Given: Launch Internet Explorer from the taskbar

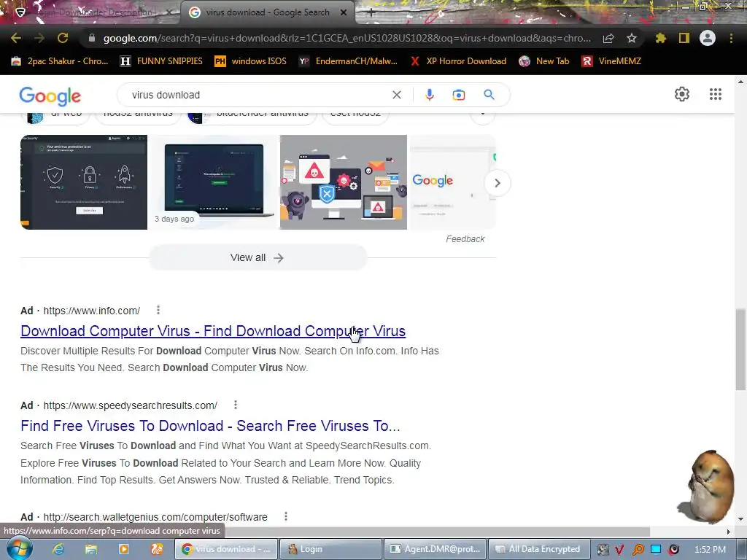Looking at the screenshot, I should (x=58, y=549).
